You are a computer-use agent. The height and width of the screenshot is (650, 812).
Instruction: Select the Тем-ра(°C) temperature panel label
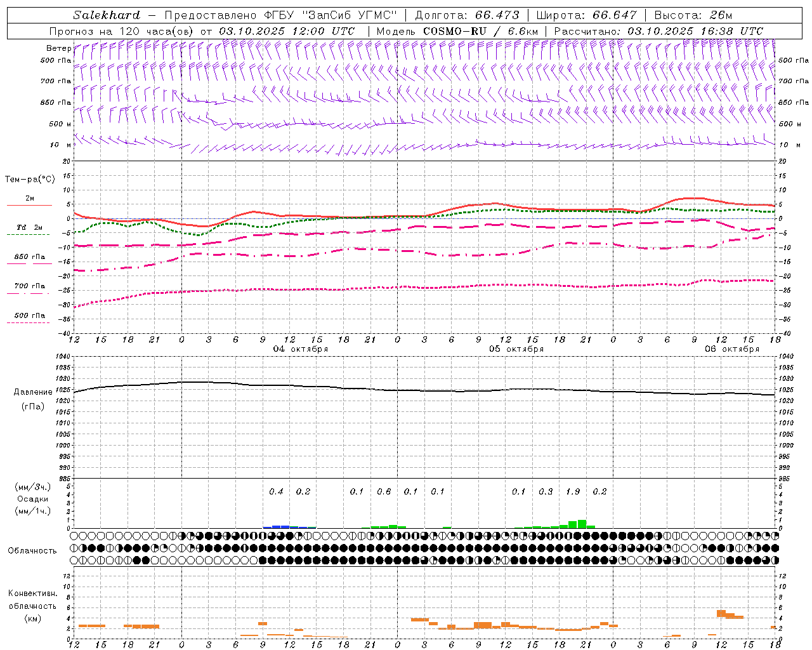[x=30, y=180]
